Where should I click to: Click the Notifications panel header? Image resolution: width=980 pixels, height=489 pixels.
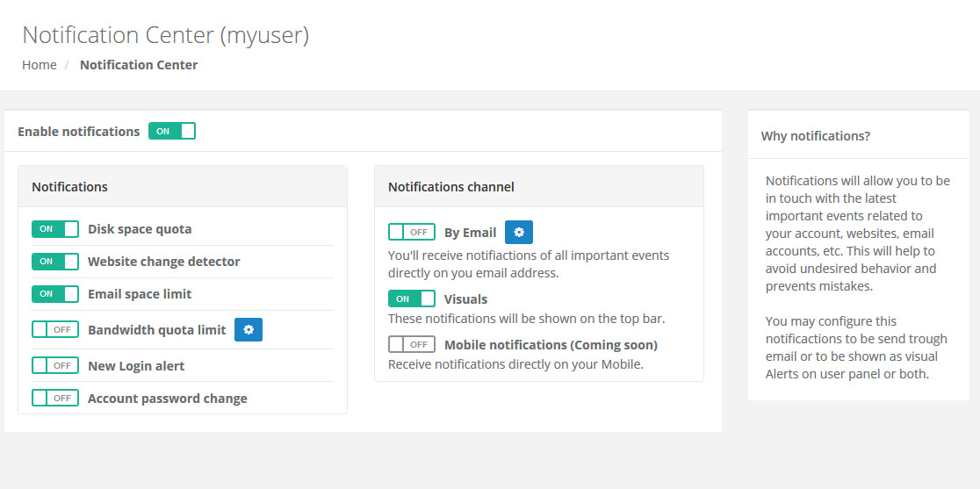183,187
